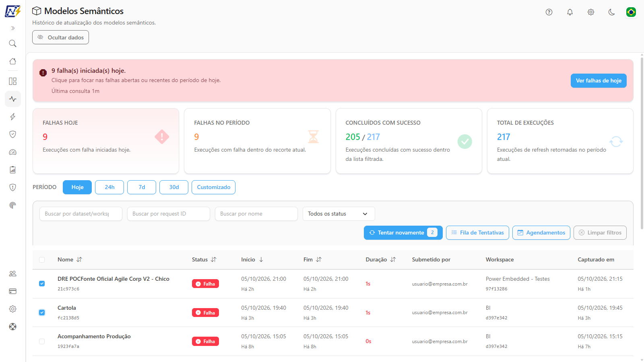This screenshot has width=644, height=362.
Task: Open the users icon in the sidebar
Action: point(13,274)
